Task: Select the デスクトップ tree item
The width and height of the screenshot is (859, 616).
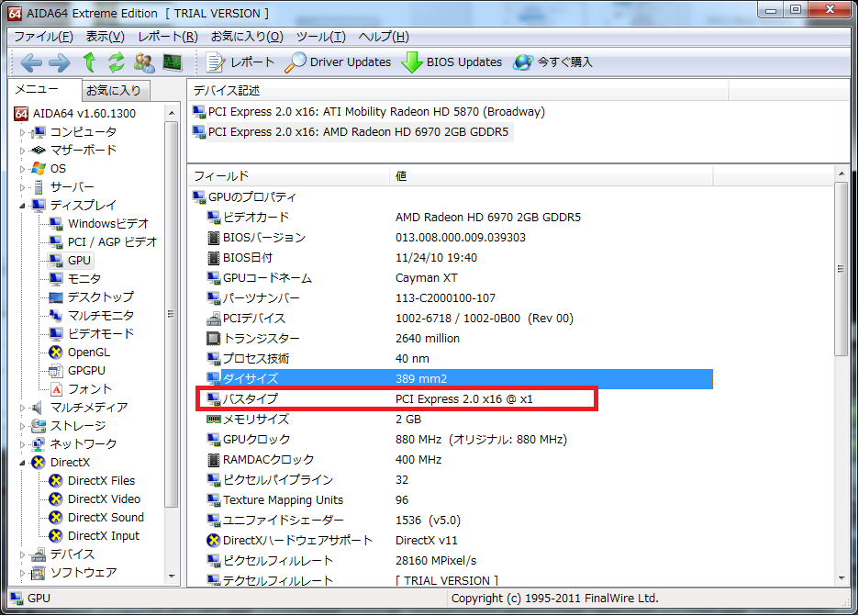Action: coord(100,297)
